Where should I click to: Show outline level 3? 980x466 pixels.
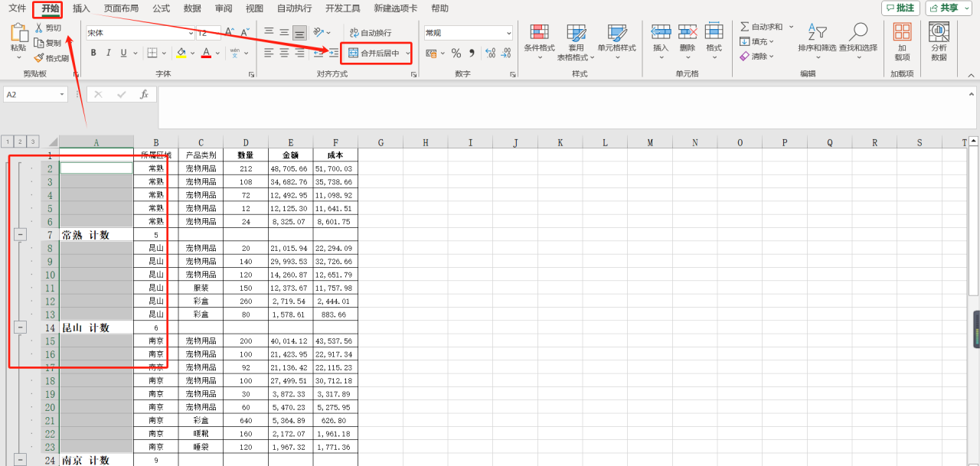[33, 142]
